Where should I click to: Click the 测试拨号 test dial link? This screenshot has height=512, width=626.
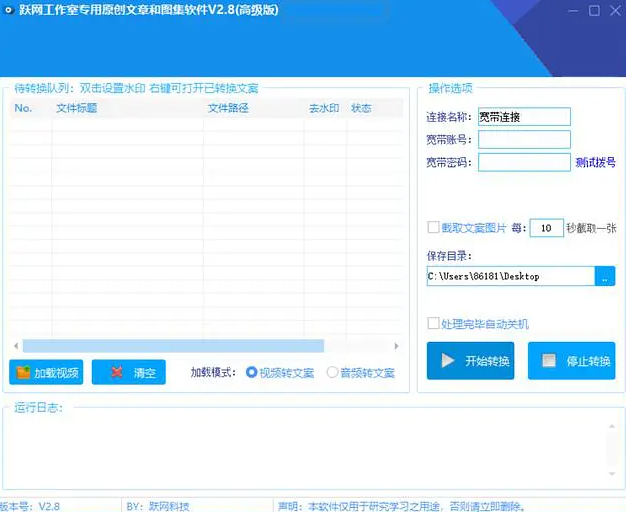[x=595, y=162]
